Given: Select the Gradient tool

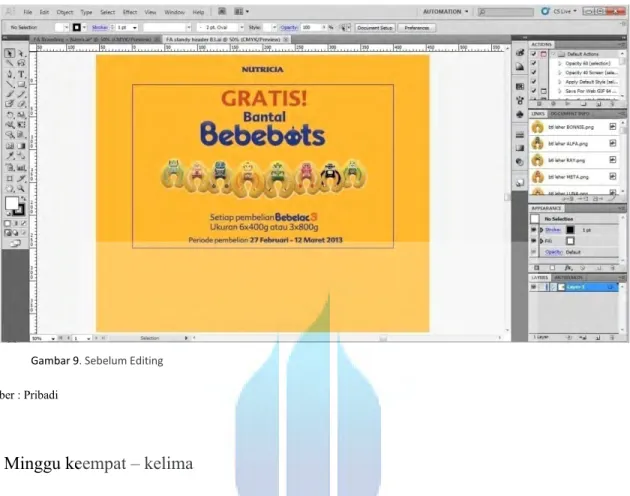Looking at the screenshot, I should coord(21,146).
